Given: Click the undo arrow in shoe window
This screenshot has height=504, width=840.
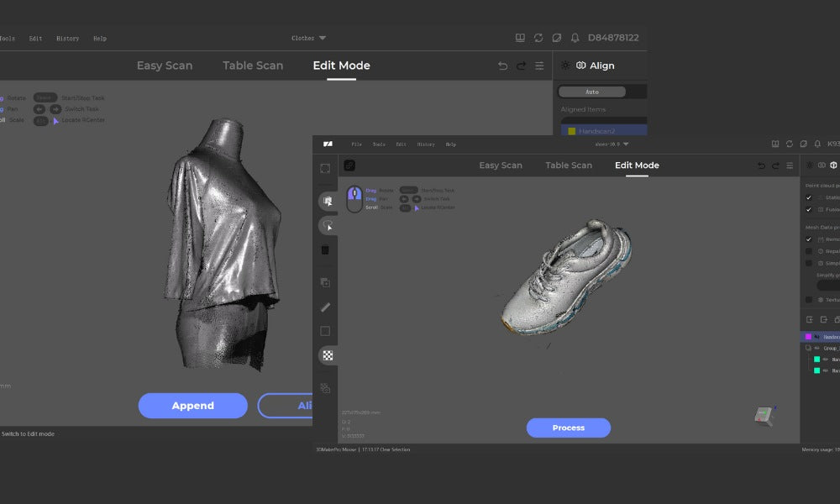Looking at the screenshot, I should pos(761,166).
